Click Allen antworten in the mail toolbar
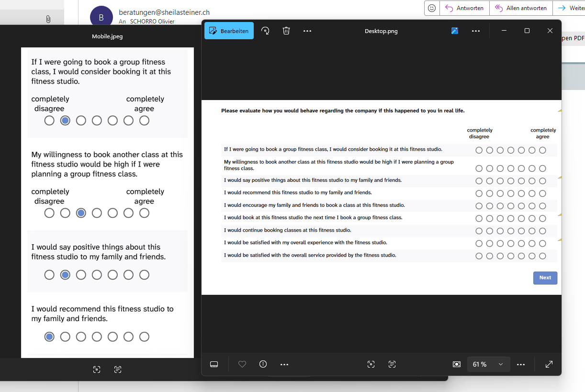585x392 pixels. (x=521, y=8)
